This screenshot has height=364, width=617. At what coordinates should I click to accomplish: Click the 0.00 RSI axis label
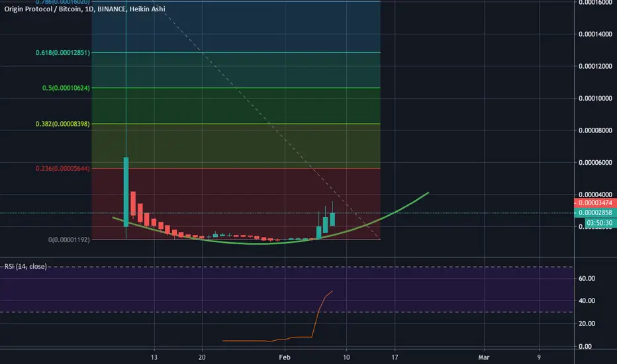tap(585, 346)
